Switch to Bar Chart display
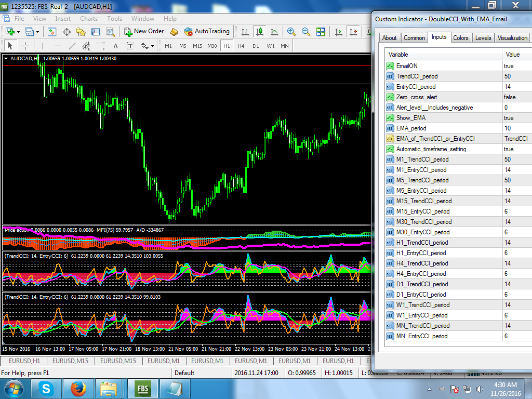Image resolution: width=532 pixels, height=399 pixels. pos(245,32)
